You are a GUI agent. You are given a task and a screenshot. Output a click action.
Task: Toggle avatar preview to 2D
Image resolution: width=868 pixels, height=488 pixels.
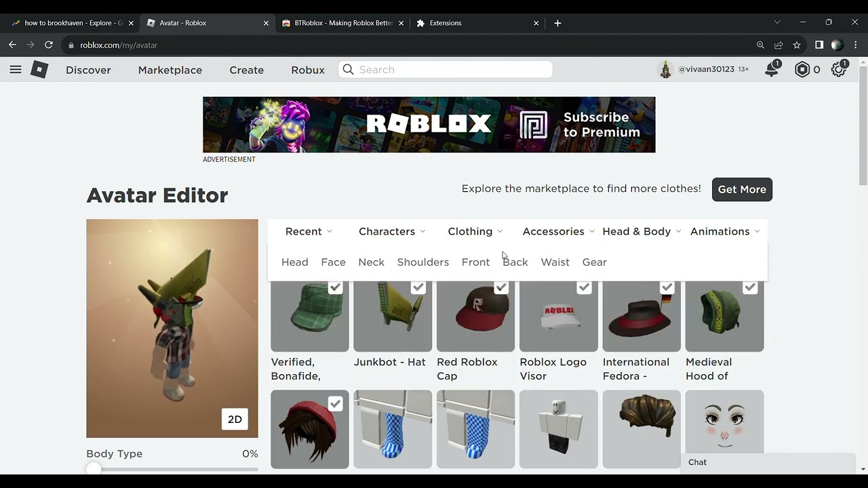[x=235, y=419]
